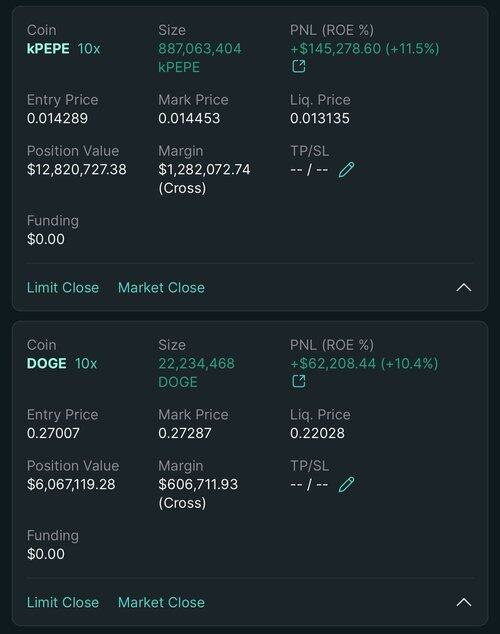Open the DOGE coin name link
500x634 pixels.
pyautogui.click(x=46, y=363)
